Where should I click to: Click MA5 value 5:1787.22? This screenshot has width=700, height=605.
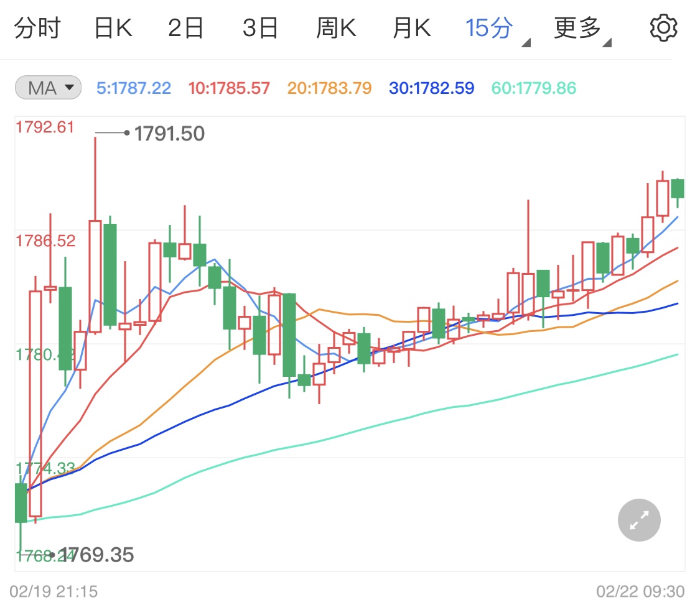[134, 88]
